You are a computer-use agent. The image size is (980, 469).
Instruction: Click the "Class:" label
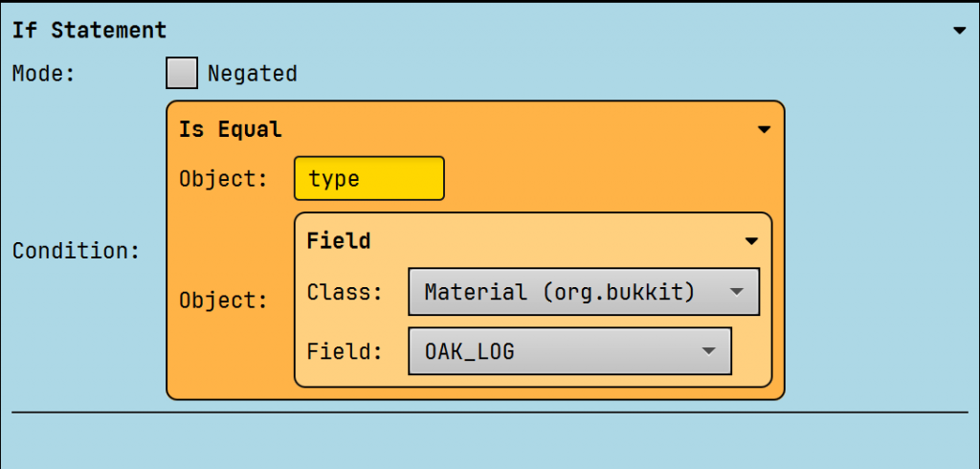coord(345,292)
